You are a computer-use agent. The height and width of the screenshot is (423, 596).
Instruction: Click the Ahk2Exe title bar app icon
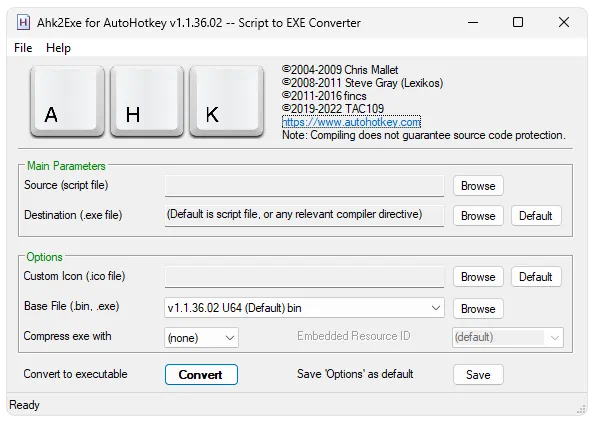(x=23, y=22)
